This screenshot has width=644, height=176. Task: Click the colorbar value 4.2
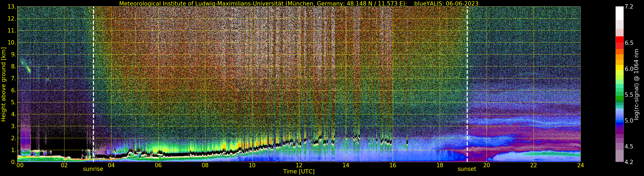tap(629, 162)
